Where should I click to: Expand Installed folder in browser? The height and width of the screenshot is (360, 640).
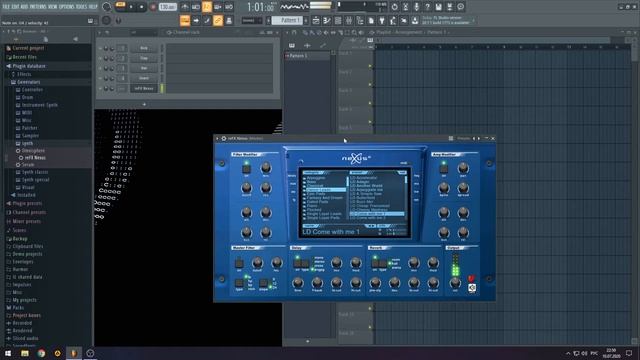(x=27, y=196)
